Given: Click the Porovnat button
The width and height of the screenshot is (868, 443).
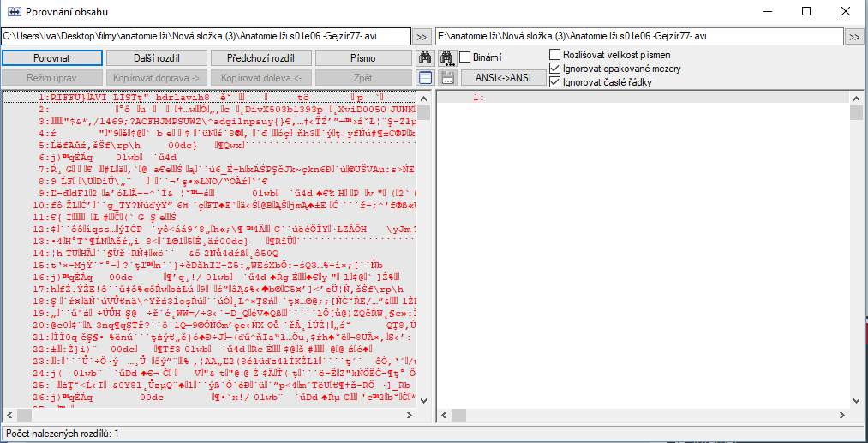Looking at the screenshot, I should click(x=52, y=57).
